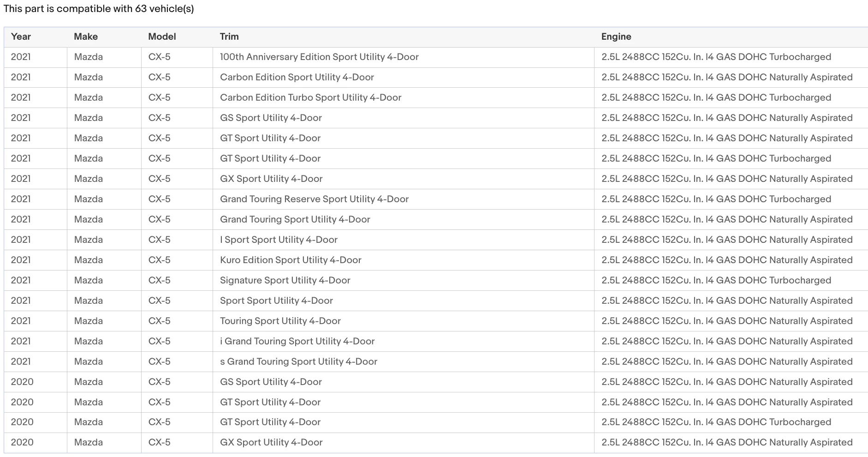Click the Turbocharged engine in the Signature row

(716, 280)
